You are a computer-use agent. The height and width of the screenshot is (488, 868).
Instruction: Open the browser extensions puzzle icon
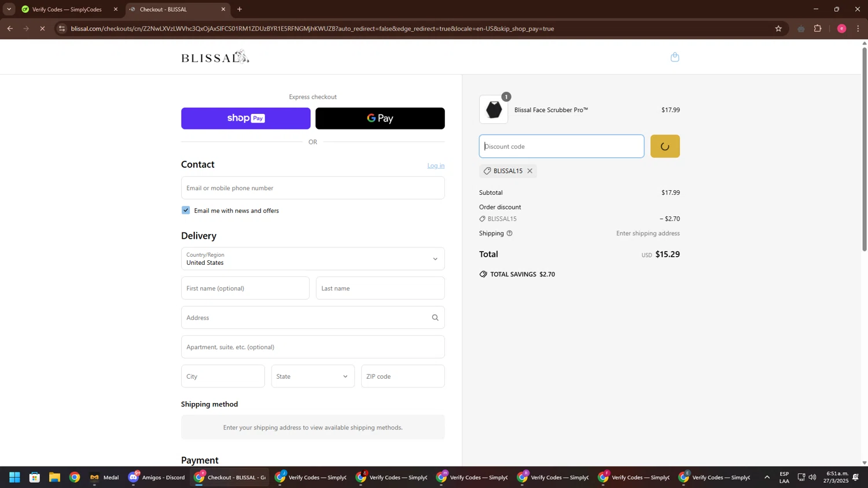818,28
